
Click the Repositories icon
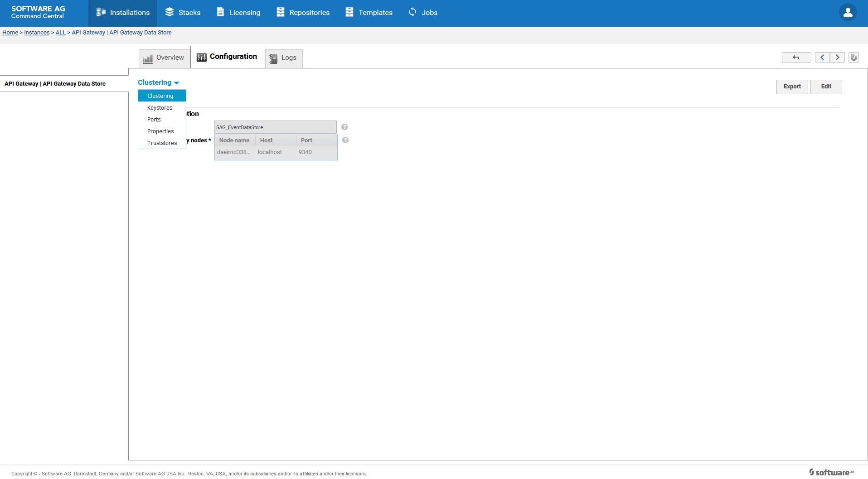[281, 12]
